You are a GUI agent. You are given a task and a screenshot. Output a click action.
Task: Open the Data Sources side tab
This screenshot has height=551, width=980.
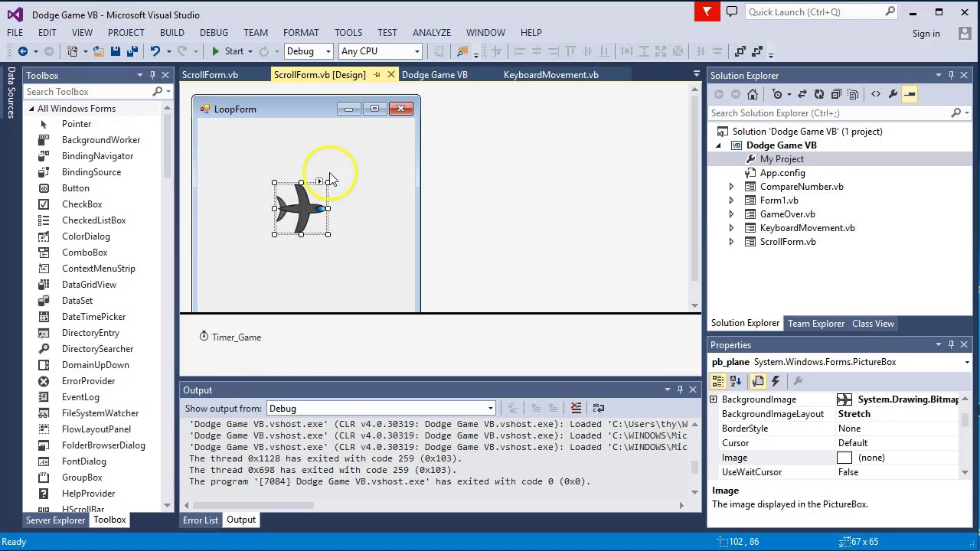coord(11,92)
